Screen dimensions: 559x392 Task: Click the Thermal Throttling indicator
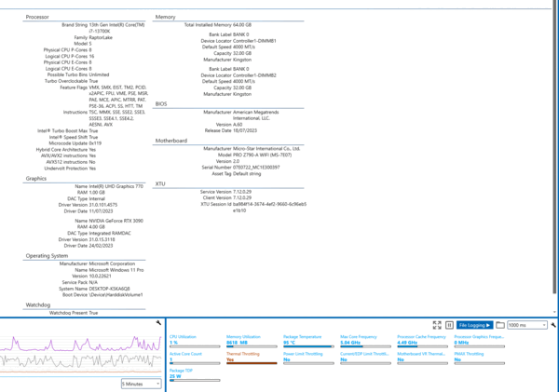tap(250, 358)
